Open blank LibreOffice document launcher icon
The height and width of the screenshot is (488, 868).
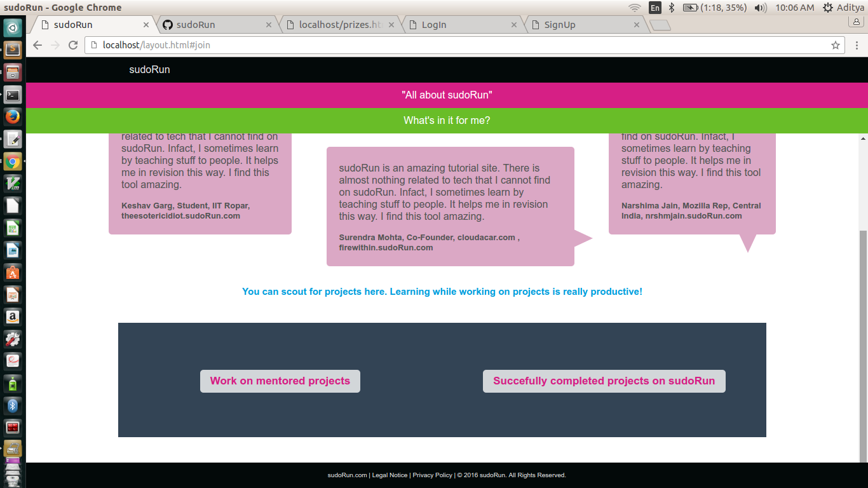tap(13, 206)
